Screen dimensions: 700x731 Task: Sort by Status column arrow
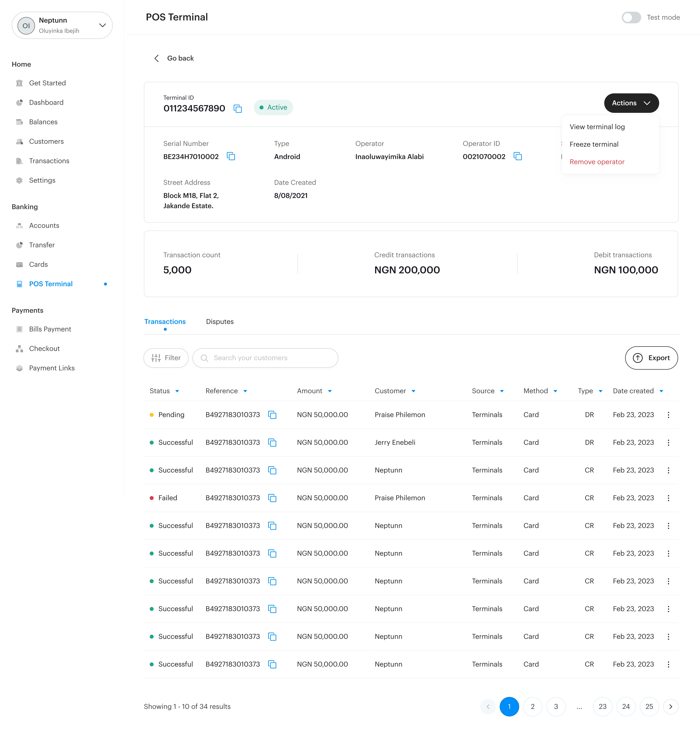[x=177, y=391]
